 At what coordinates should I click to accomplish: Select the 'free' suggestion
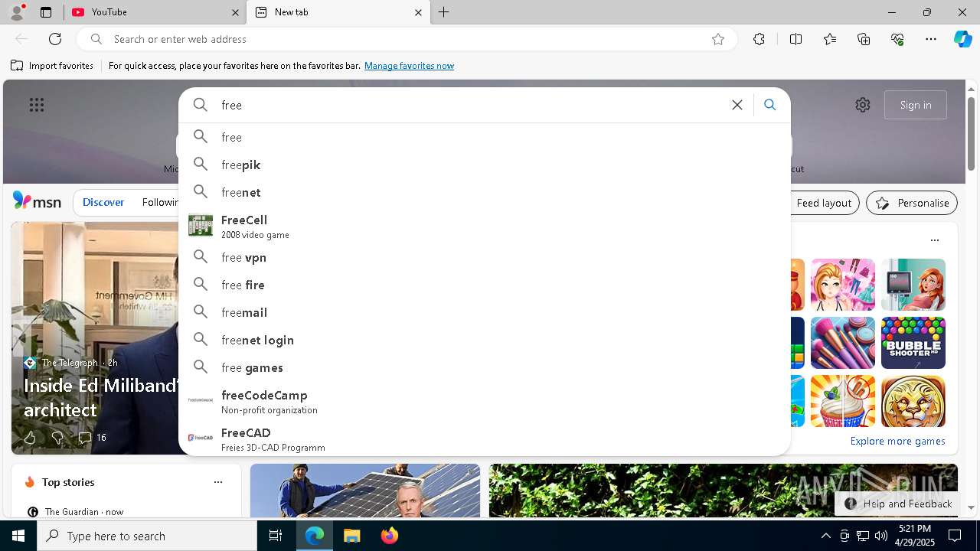tap(485, 137)
